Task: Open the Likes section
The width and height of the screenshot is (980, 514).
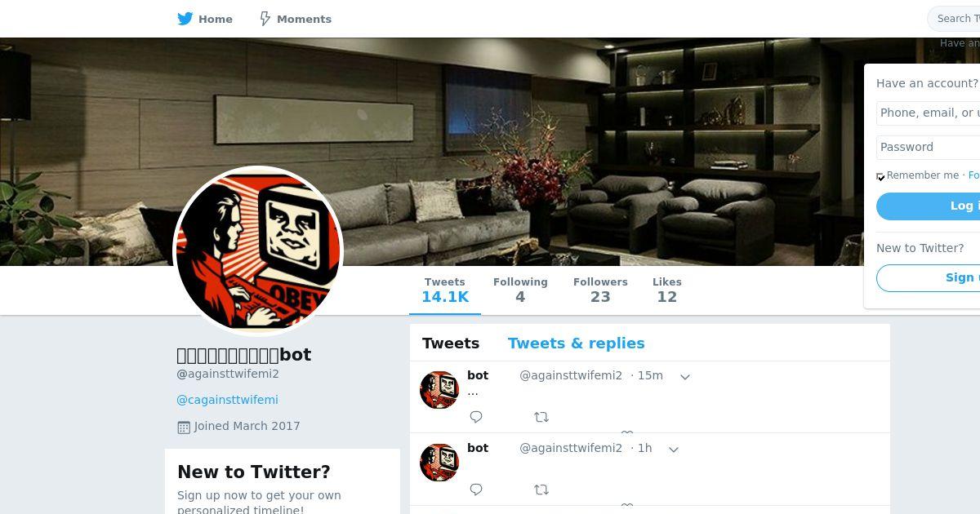Action: pos(667,290)
